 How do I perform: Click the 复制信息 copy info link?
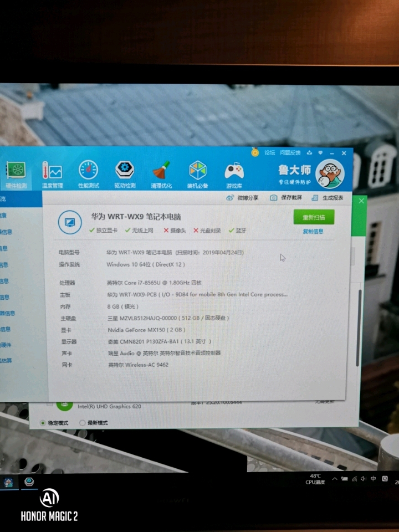pos(313,232)
